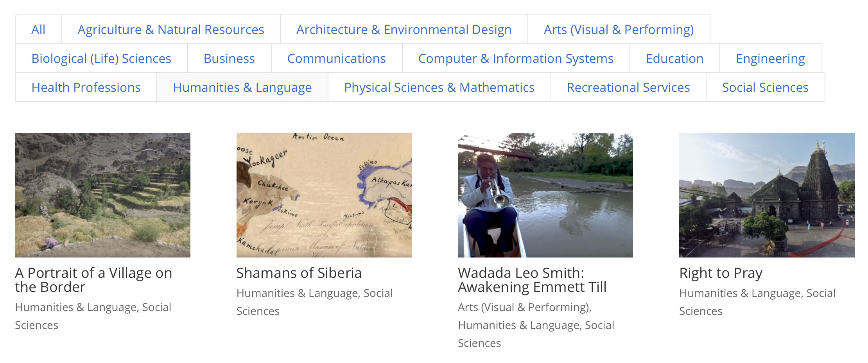The image size is (868, 363).
Task: Select the All category filter
Action: 38,29
